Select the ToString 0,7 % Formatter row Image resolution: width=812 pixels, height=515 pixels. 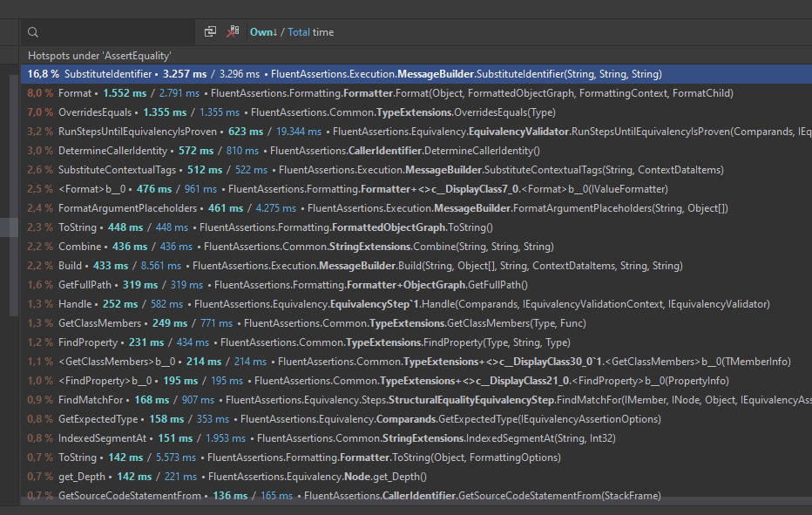[416, 457]
